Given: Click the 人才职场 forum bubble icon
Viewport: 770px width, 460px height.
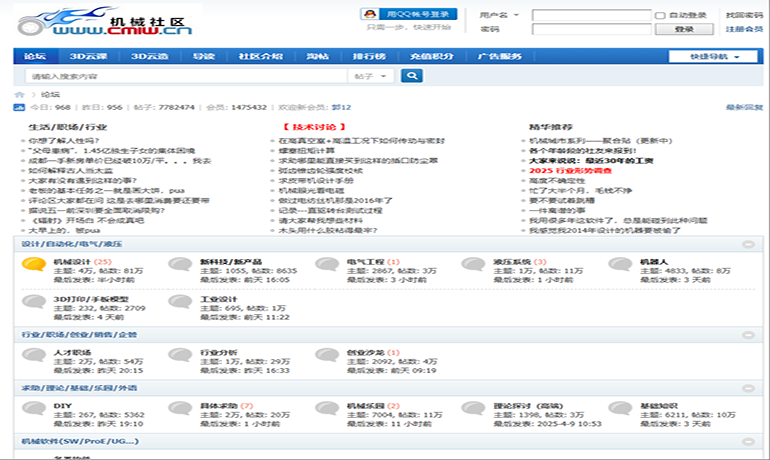Looking at the screenshot, I should coord(33,356).
